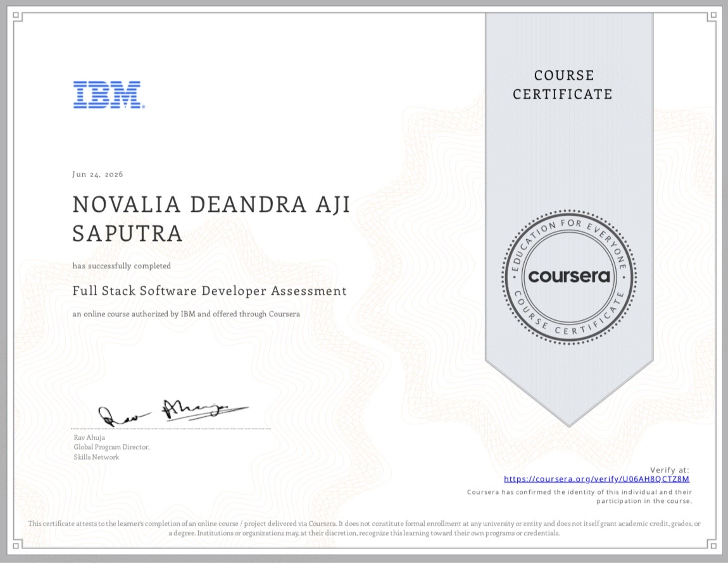Select the date text "Jun 24, 2026"
Image resolution: width=728 pixels, height=563 pixels.
click(97, 174)
